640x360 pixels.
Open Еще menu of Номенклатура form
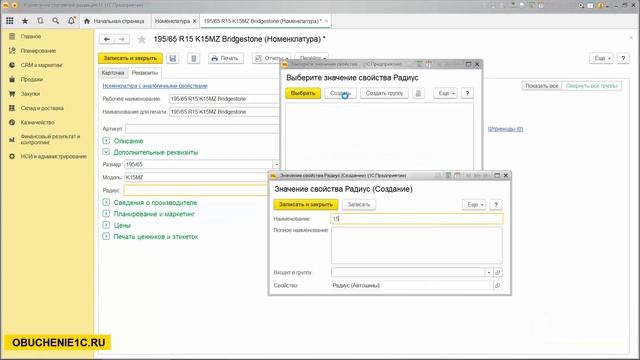tap(601, 58)
